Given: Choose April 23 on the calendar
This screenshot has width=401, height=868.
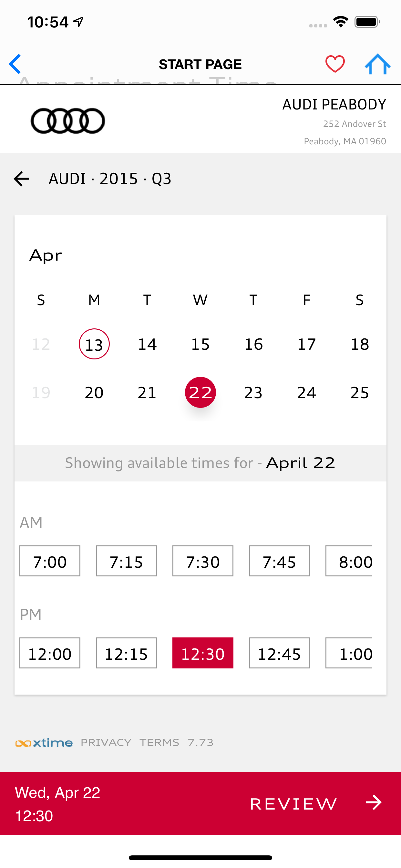Looking at the screenshot, I should (253, 393).
